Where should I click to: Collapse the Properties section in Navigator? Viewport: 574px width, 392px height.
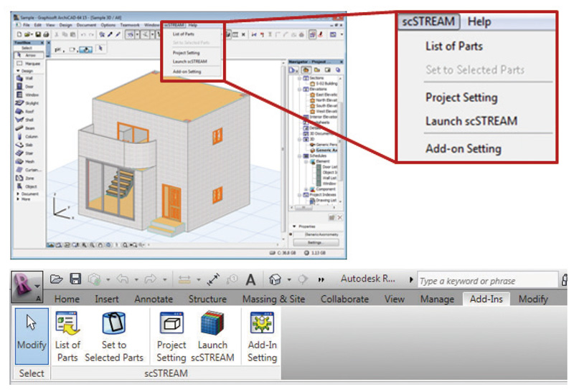click(x=294, y=226)
